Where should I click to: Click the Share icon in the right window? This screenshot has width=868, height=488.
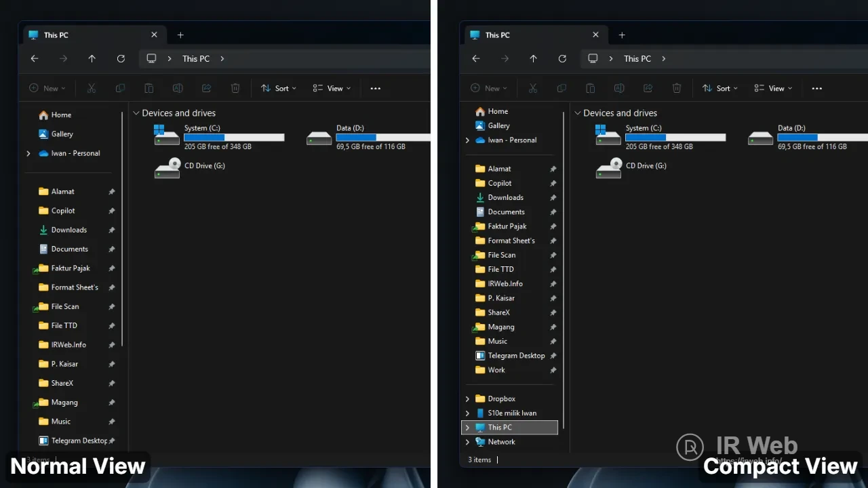(648, 88)
